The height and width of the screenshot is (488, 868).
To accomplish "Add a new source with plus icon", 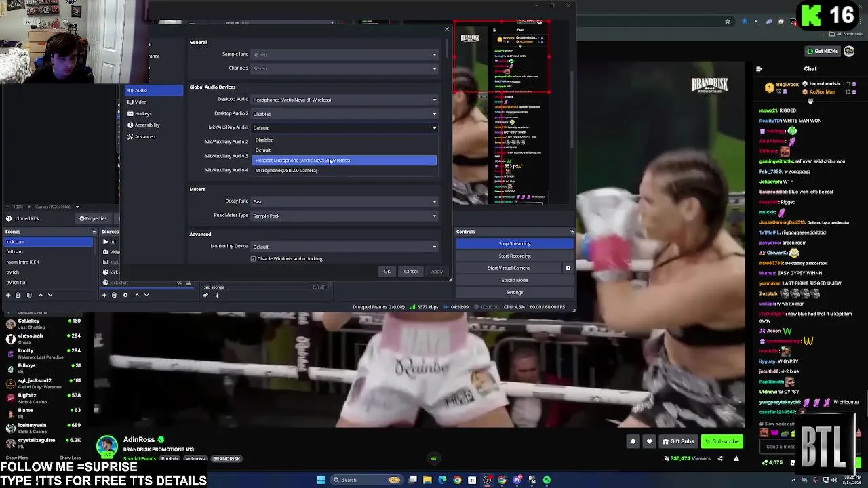I will tap(104, 295).
